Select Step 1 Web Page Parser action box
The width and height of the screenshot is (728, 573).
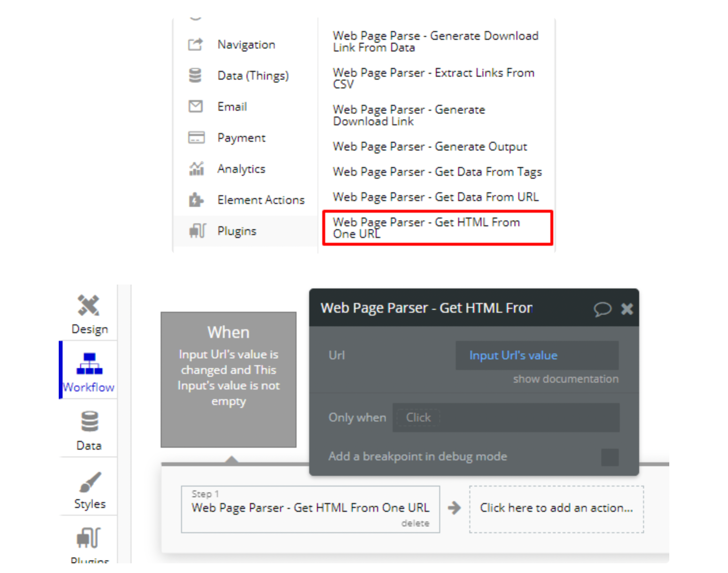point(311,509)
